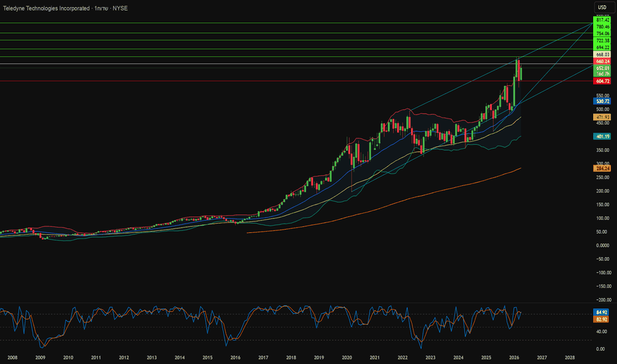Image resolution: width=617 pixels, height=364 pixels.
Task: Click the red 660.24 price label
Action: point(602,62)
